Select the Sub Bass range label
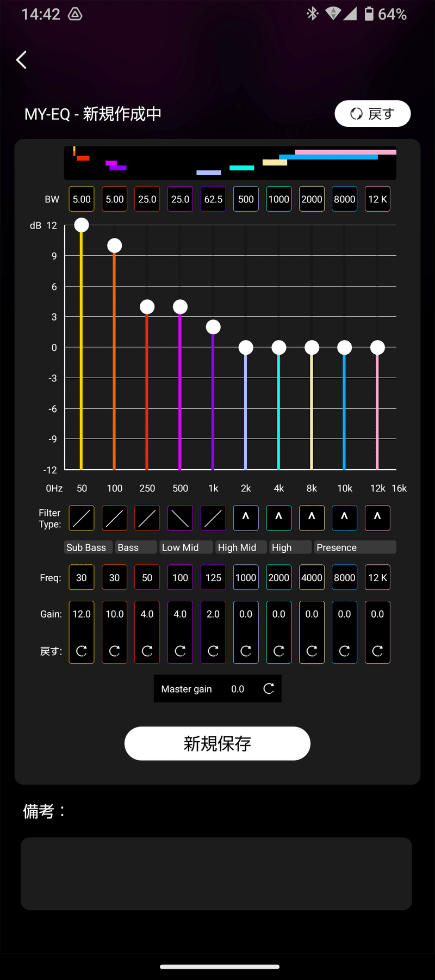This screenshot has width=435, height=980. pyautogui.click(x=87, y=547)
